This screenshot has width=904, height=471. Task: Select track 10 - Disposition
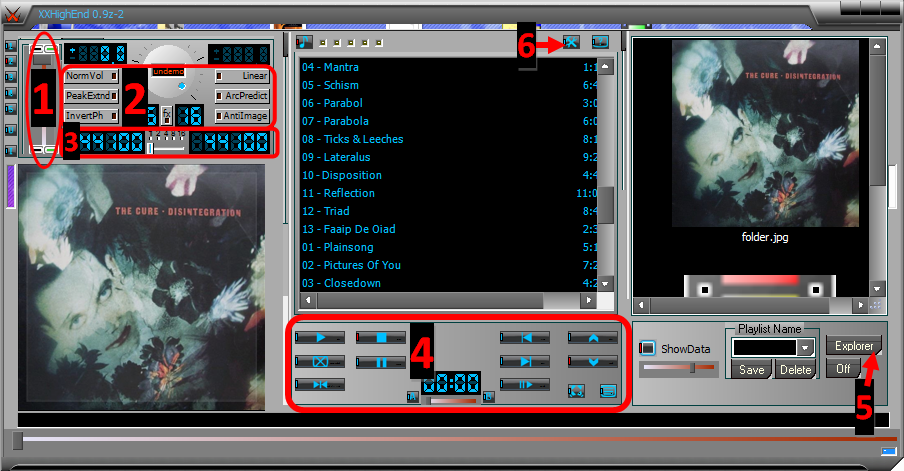point(448,175)
